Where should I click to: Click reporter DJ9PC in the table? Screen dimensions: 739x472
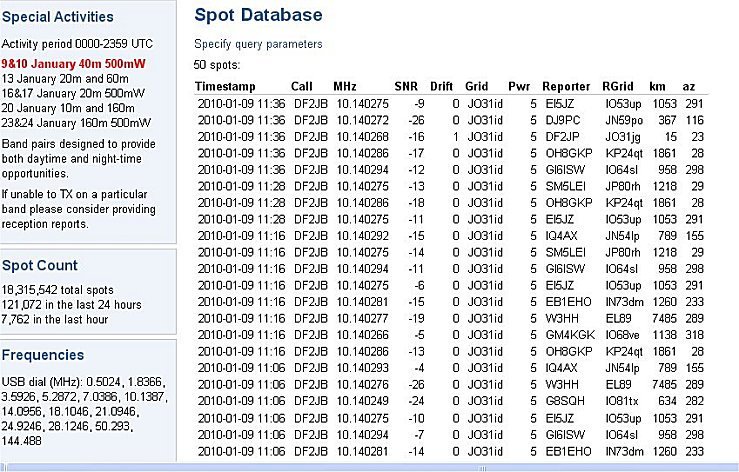[x=563, y=120]
